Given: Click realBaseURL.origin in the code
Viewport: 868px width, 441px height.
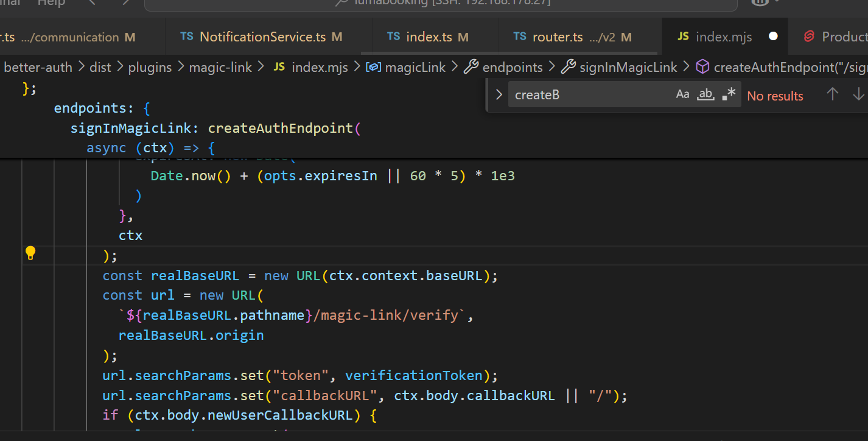Looking at the screenshot, I should [x=191, y=336].
